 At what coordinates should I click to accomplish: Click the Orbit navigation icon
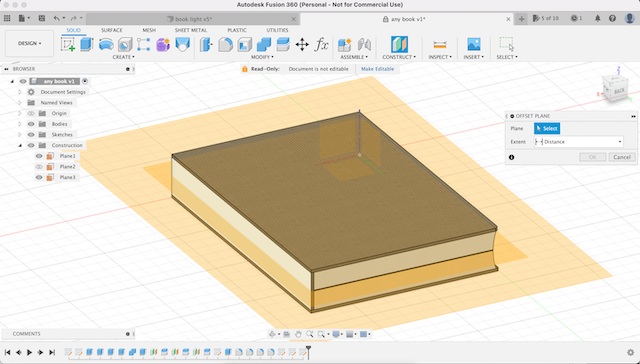[272, 334]
